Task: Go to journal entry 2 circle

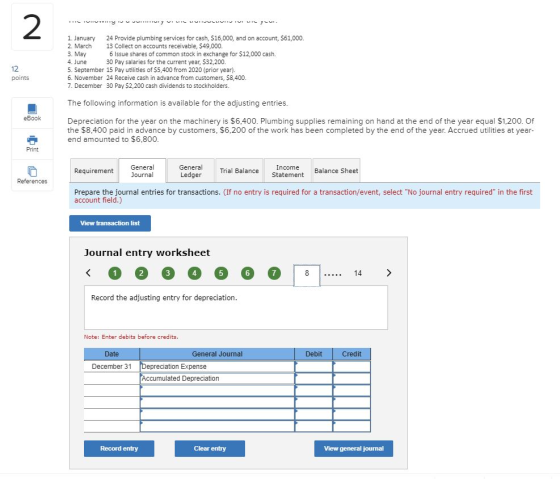Action: (141, 273)
